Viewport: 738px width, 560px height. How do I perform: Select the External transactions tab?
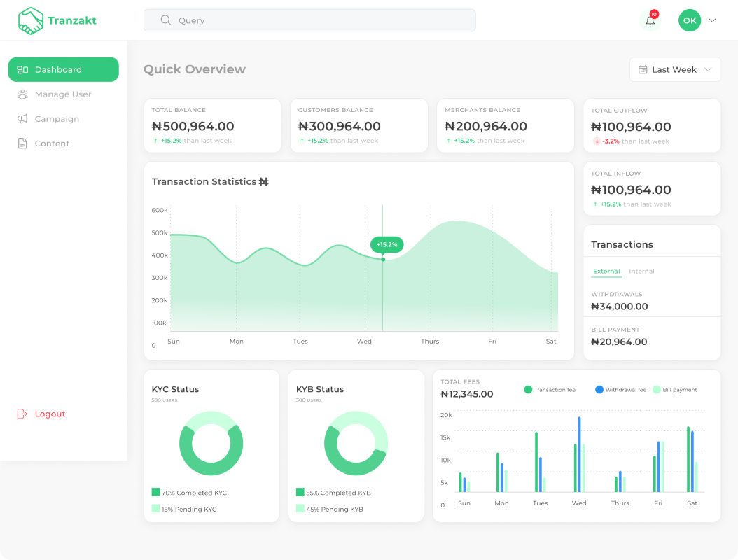(x=606, y=272)
